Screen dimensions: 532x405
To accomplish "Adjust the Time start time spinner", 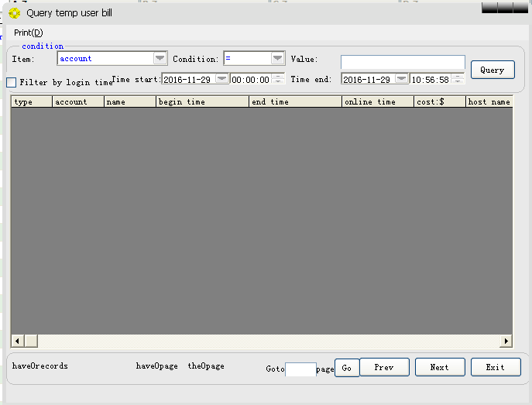I will pos(278,79).
